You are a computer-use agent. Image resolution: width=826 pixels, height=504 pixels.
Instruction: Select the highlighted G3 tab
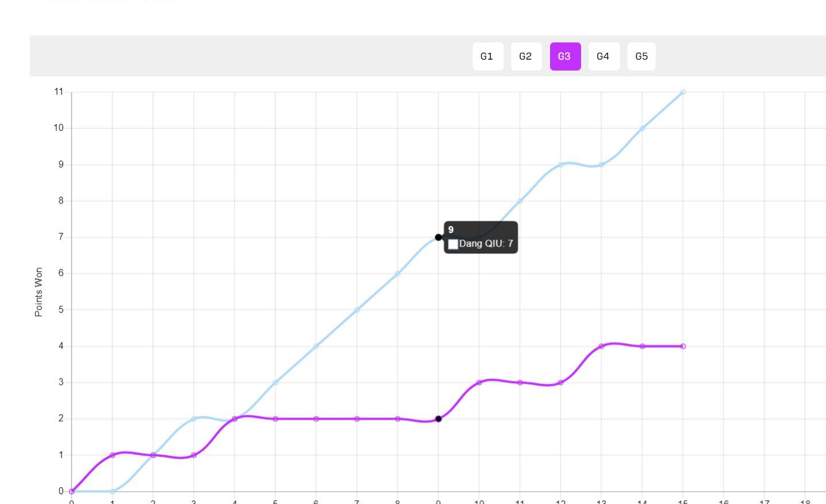point(565,56)
